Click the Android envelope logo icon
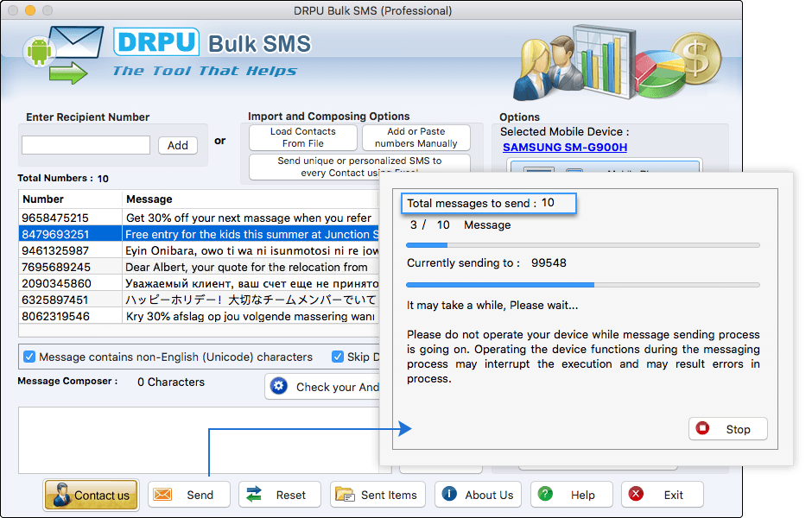 (63, 54)
